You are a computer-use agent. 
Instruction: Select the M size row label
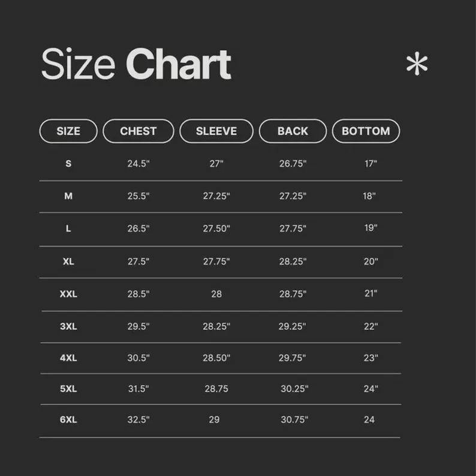coord(68,196)
